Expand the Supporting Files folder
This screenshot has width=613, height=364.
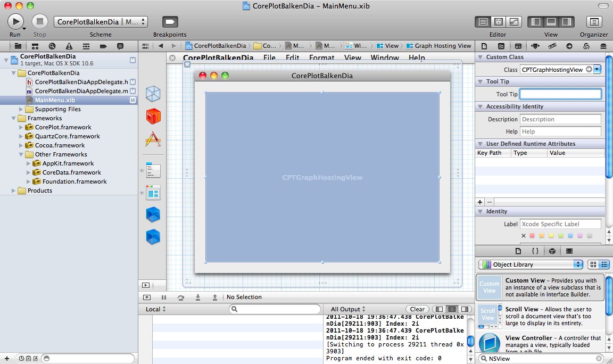(22, 109)
